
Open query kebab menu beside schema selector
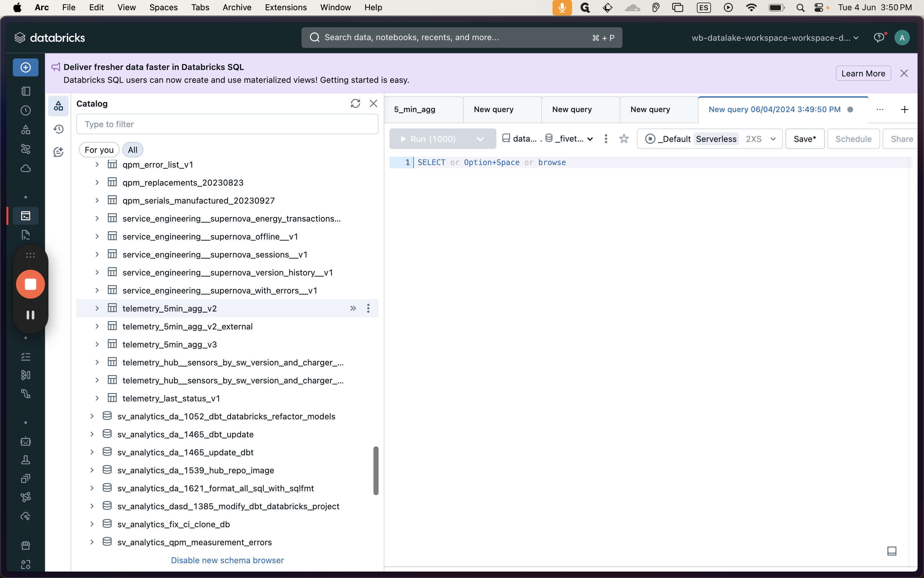click(x=606, y=138)
